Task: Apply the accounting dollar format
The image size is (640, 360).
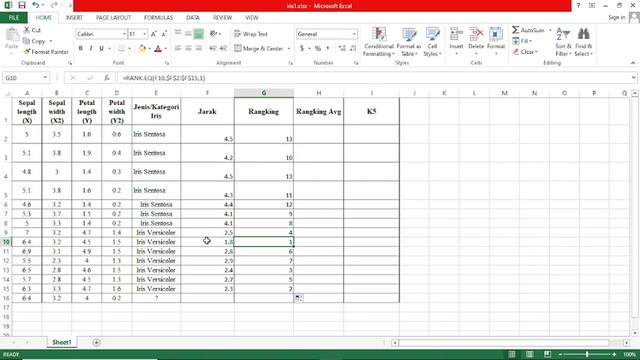Action: (302, 49)
